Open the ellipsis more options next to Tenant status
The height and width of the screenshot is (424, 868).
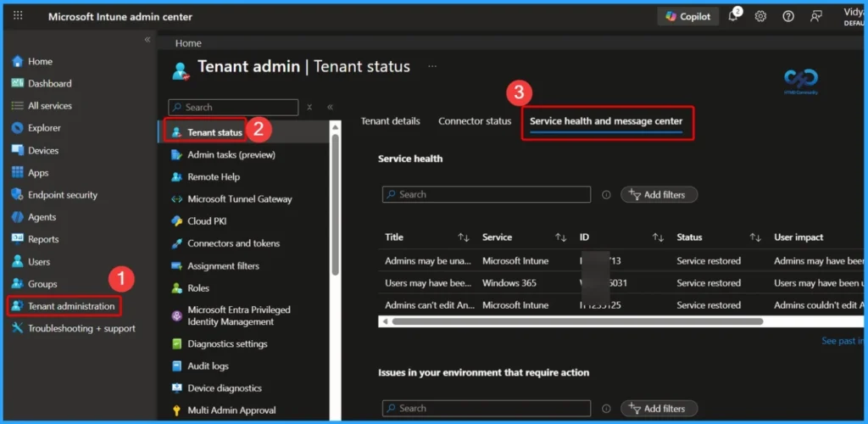tap(432, 66)
